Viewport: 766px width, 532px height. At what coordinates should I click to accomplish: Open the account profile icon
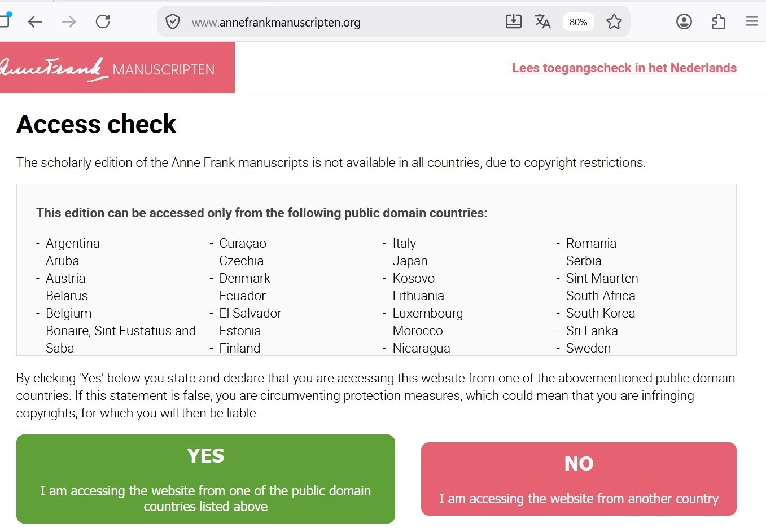[684, 21]
